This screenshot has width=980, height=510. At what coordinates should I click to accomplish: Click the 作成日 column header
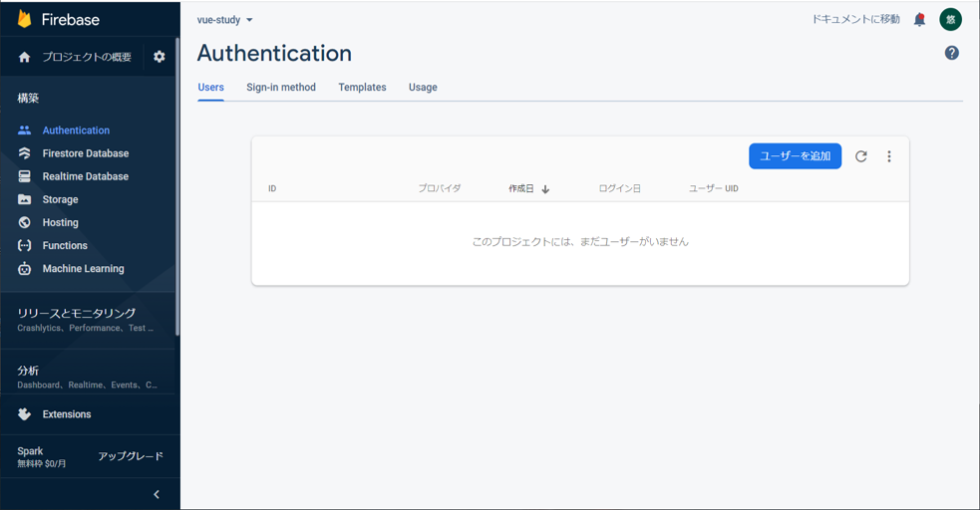521,188
